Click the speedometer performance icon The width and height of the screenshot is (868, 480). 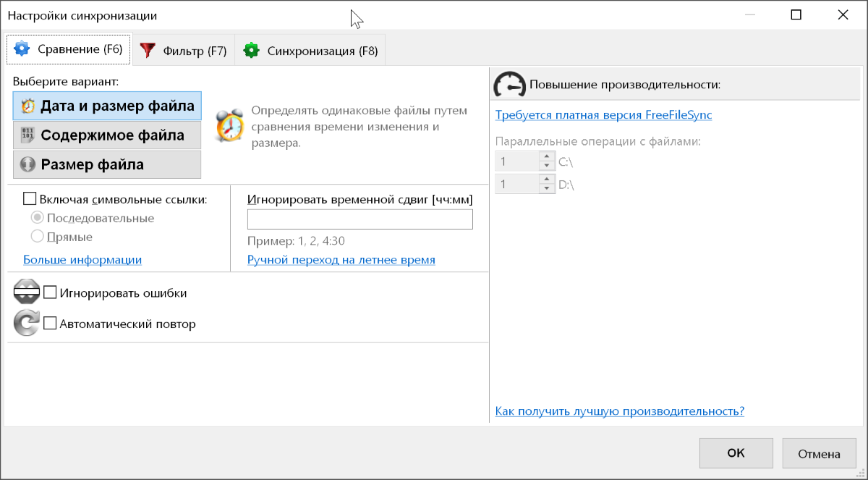pyautogui.click(x=511, y=85)
